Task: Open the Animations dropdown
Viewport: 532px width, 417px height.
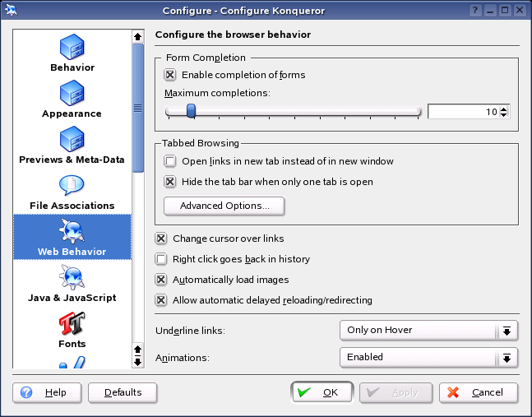Action: (428, 358)
